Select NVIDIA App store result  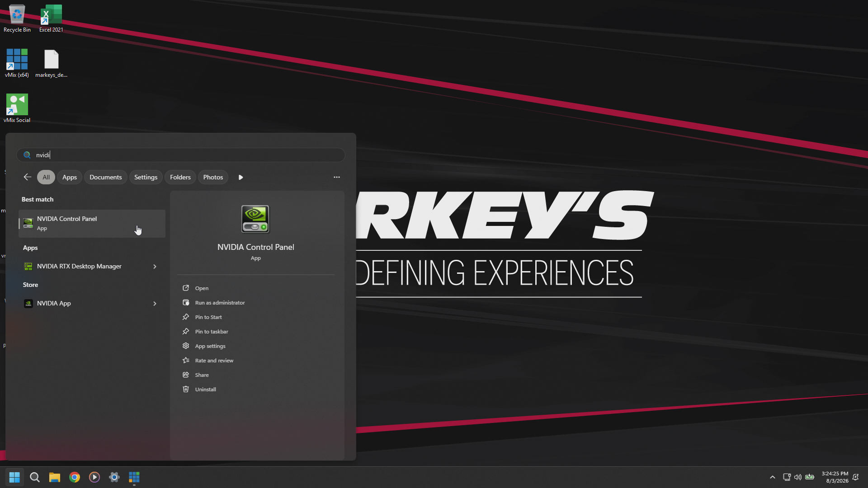pyautogui.click(x=92, y=304)
